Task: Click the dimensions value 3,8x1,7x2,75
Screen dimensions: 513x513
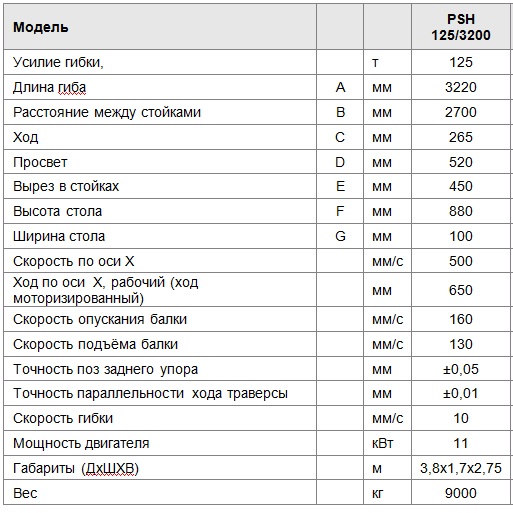Action: (461, 468)
